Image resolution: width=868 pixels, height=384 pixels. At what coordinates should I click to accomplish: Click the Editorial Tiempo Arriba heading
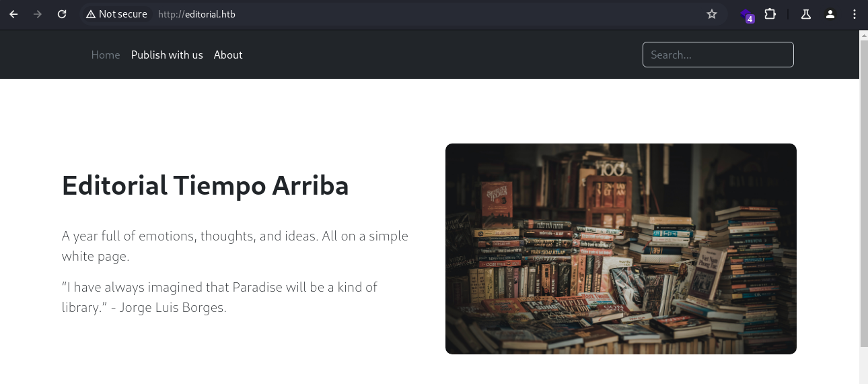[x=205, y=185]
